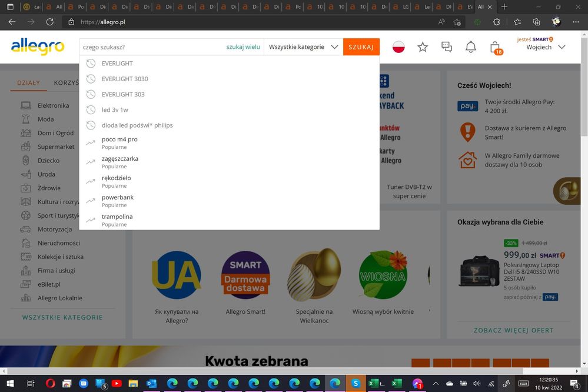Screen dimensions: 588x392
Task: Open Edge settings three-dots menu
Action: (576, 22)
